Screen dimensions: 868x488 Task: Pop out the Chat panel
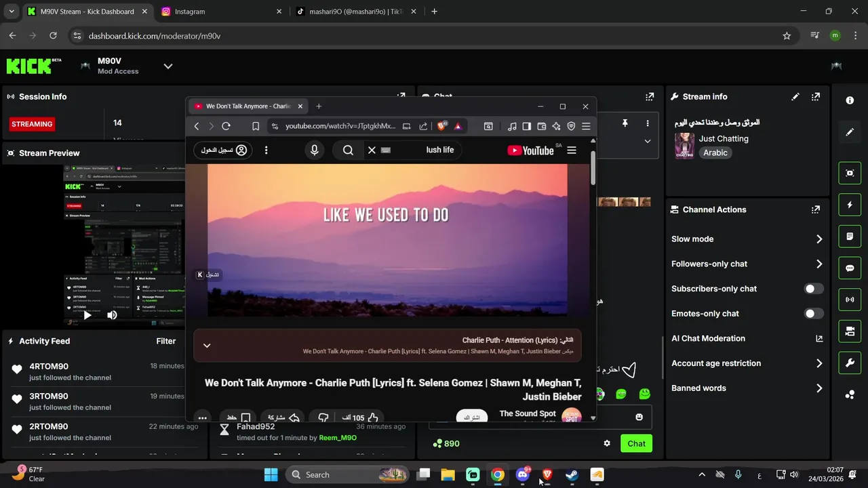tap(650, 97)
